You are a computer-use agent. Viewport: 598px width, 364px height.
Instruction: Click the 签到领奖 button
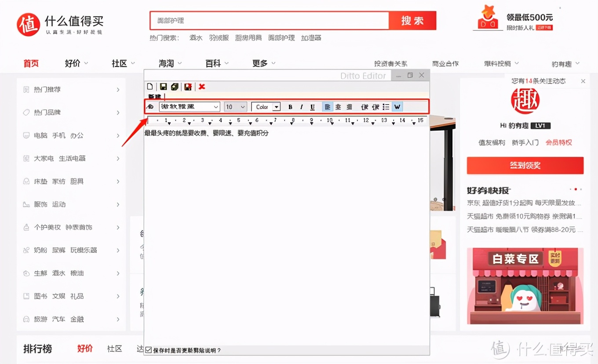pos(525,166)
